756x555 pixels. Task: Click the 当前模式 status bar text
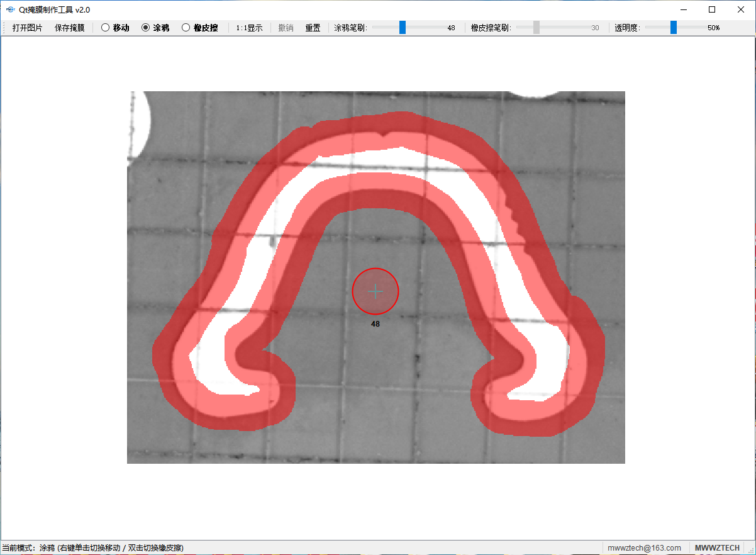(x=93, y=548)
